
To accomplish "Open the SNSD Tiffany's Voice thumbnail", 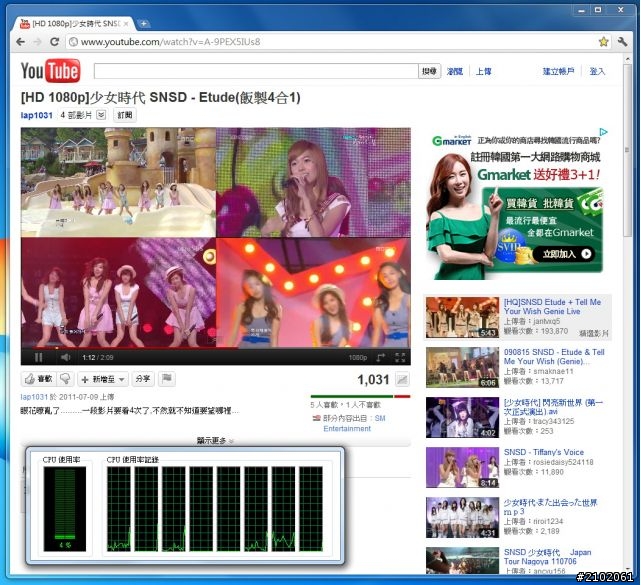I will click(x=462, y=467).
